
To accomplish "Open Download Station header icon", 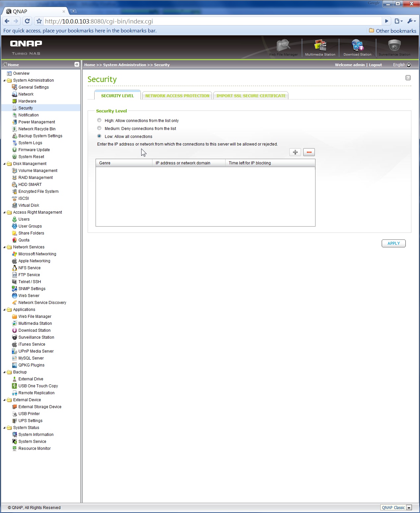I will pyautogui.click(x=357, y=46).
